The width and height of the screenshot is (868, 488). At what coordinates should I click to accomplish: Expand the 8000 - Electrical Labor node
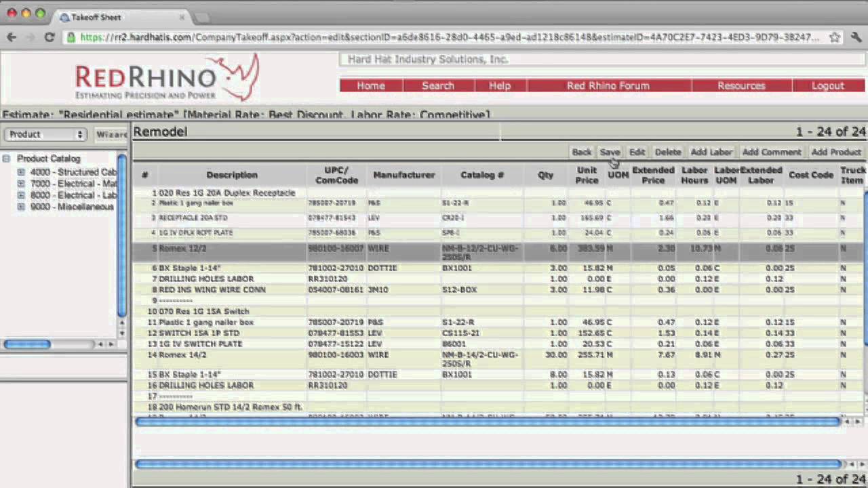click(x=21, y=195)
